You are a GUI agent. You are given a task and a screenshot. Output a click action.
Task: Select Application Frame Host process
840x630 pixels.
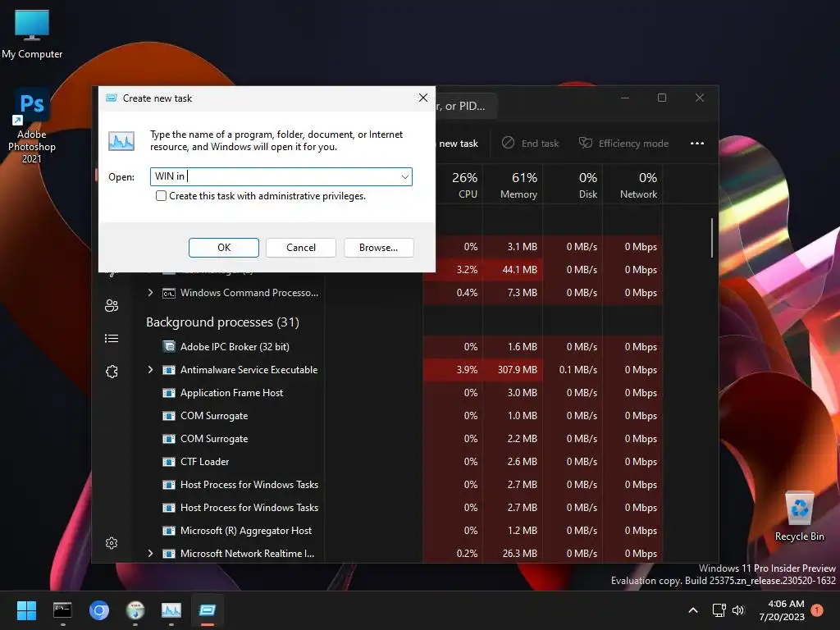pyautogui.click(x=231, y=393)
